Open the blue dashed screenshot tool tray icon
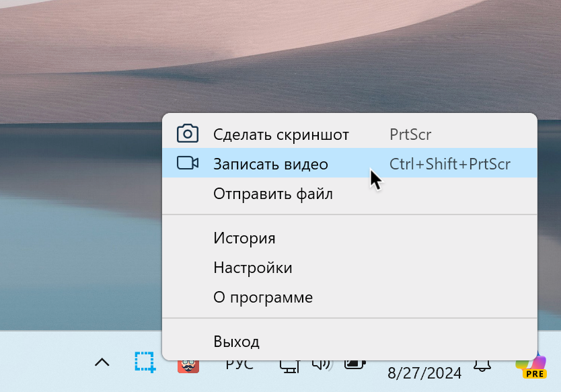Viewport: 561px width, 392px height. pyautogui.click(x=144, y=362)
